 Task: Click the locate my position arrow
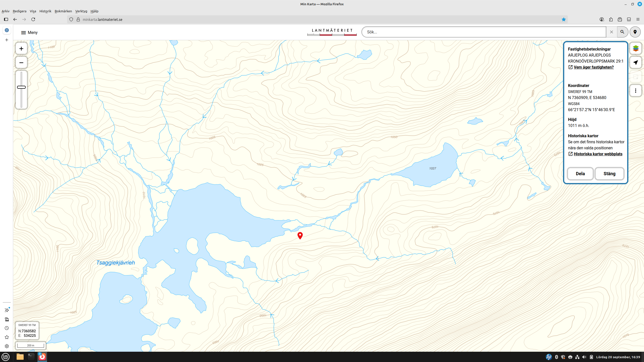tap(635, 63)
